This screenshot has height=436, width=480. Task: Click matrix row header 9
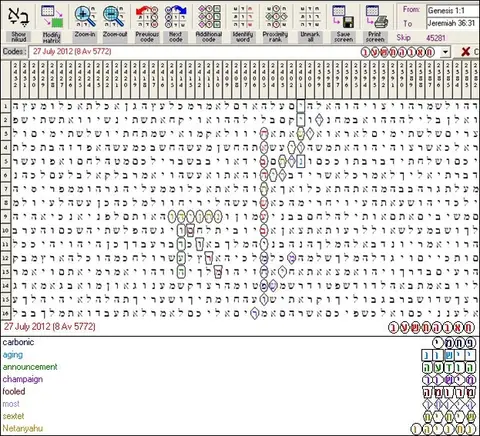click(x=6, y=217)
